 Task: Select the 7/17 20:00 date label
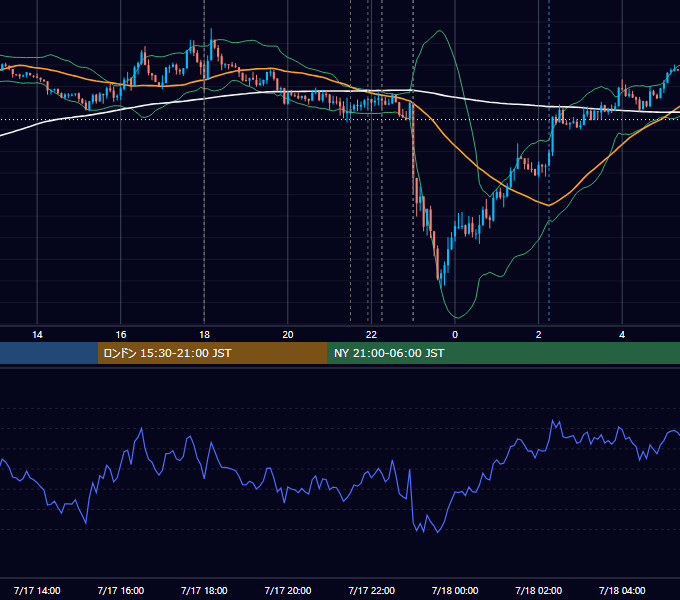288,590
